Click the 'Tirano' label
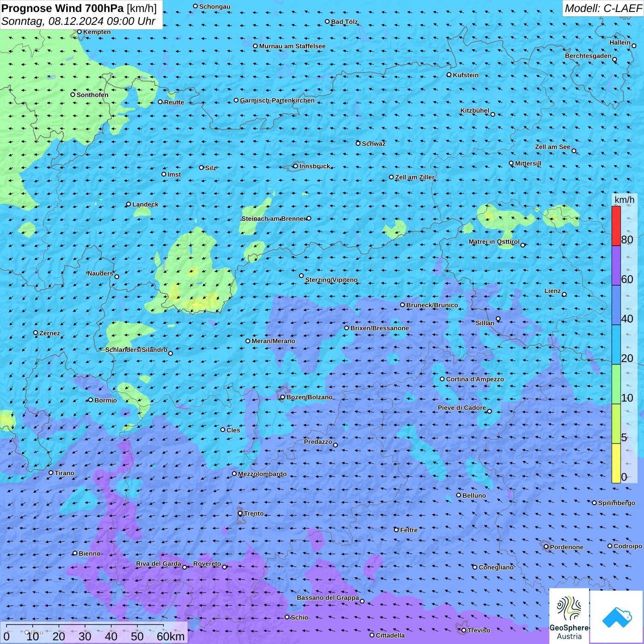Screen dimensions: 644x644 point(64,473)
